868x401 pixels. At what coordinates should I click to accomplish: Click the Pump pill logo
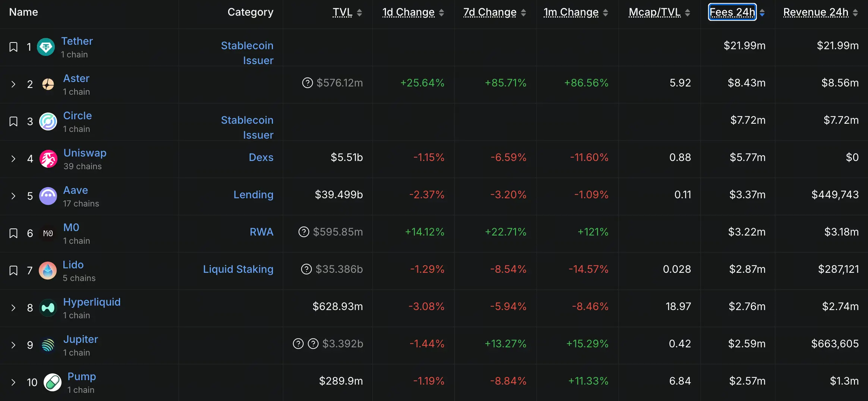(x=53, y=382)
